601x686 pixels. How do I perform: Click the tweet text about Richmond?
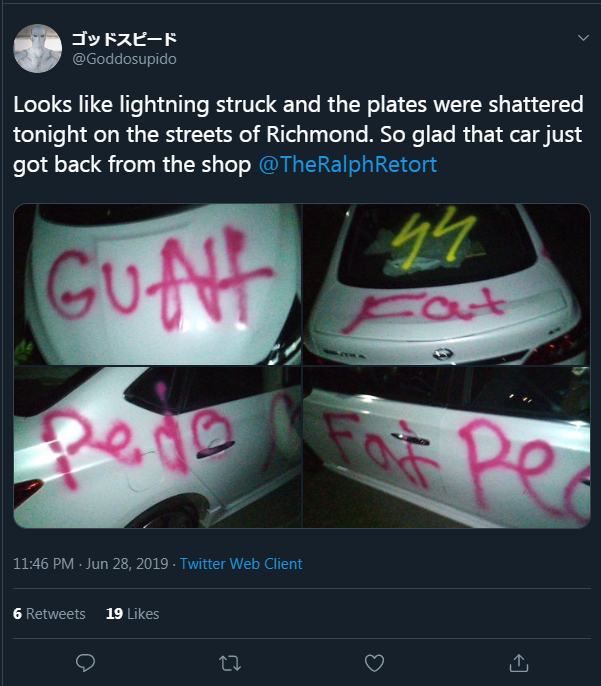(x=298, y=134)
